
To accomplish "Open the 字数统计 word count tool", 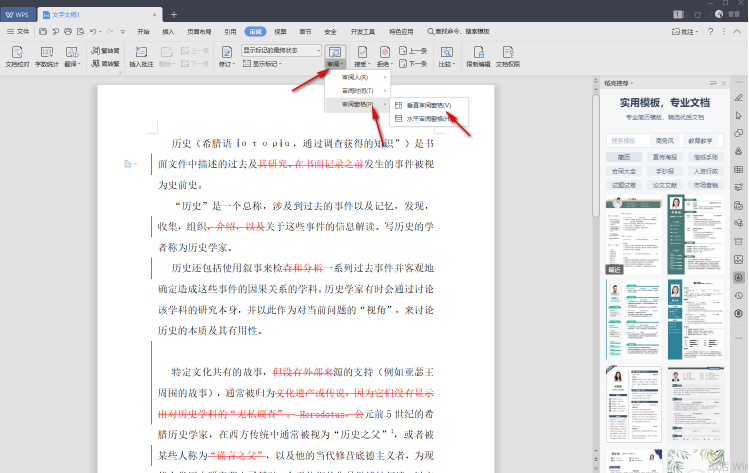I will point(46,53).
